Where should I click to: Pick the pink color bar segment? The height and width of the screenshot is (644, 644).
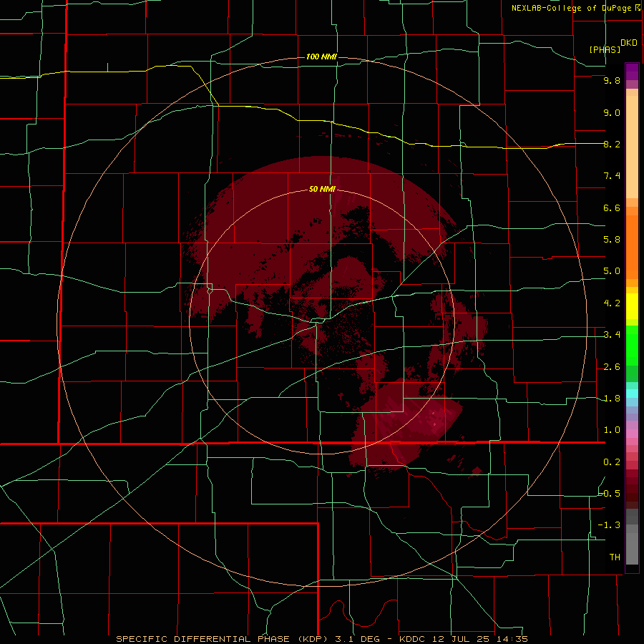632,434
